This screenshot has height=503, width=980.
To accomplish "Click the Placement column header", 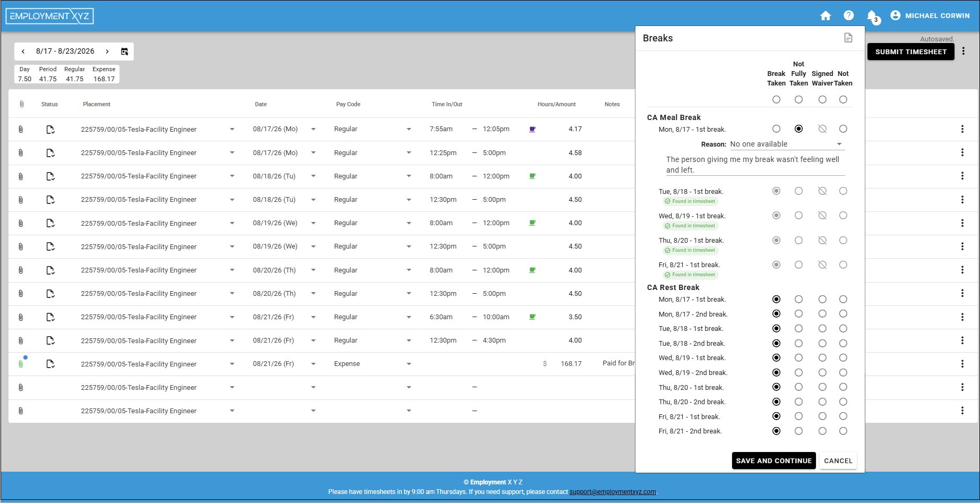I will click(97, 104).
